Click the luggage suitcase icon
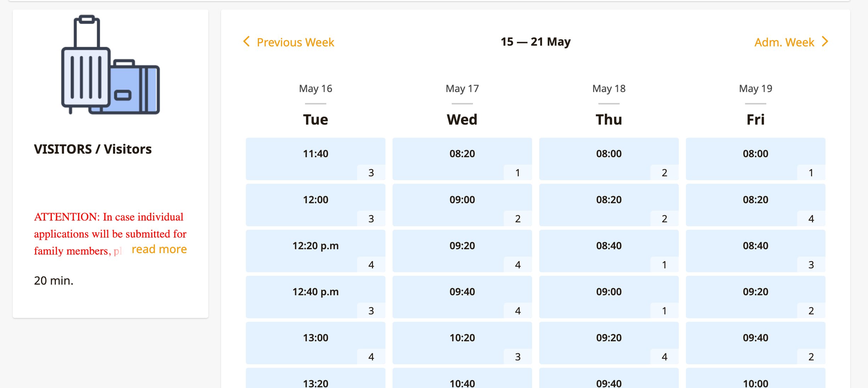Viewport: 868px width, 388px height. tap(110, 65)
